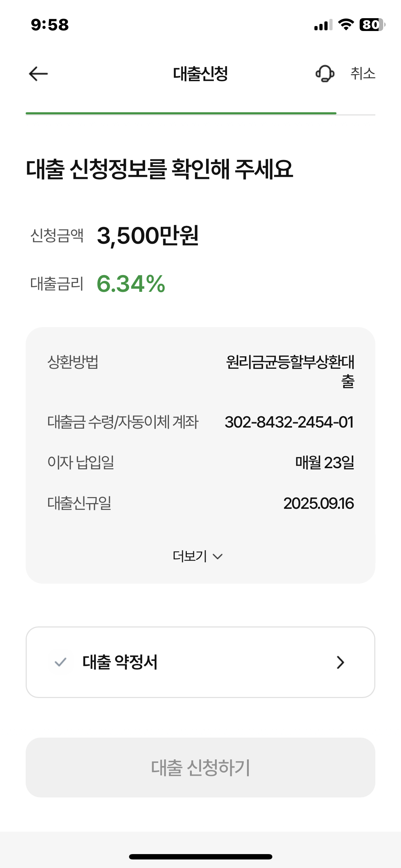
Task: Tap the battery indicator icon
Action: [372, 25]
